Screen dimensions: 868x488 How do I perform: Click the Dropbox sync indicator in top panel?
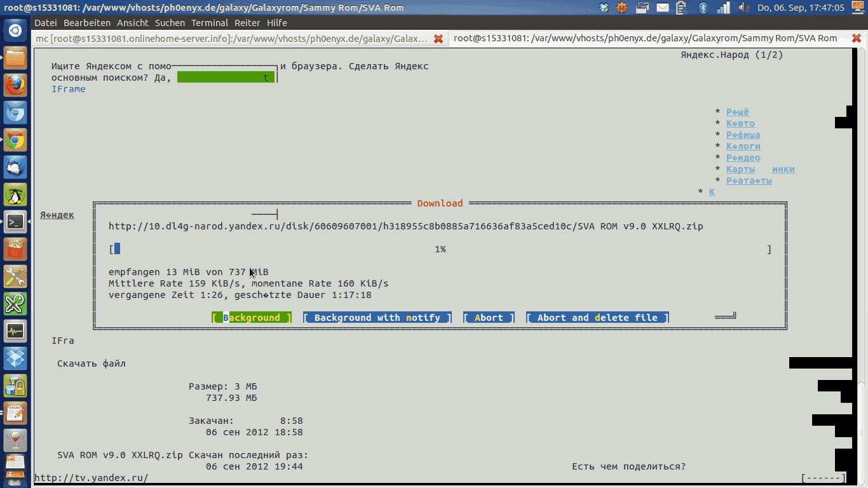point(604,8)
